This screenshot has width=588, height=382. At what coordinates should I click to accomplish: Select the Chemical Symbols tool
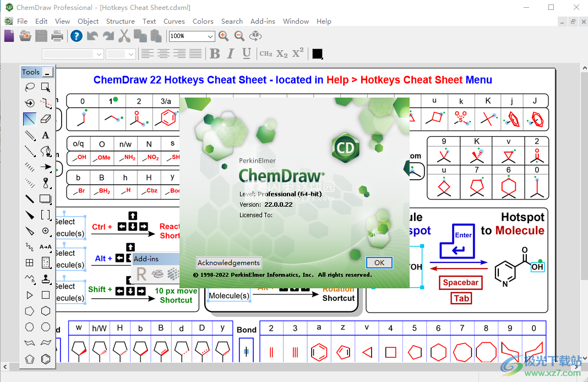point(46,230)
